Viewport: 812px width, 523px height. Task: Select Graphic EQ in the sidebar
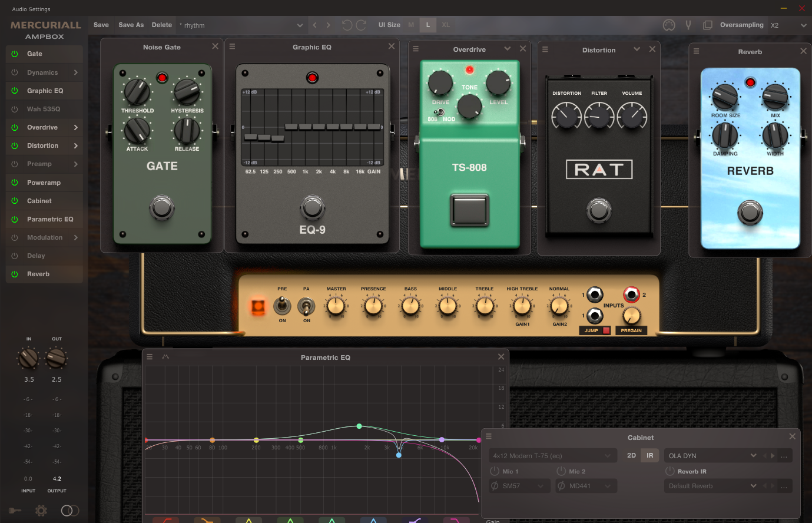(45, 91)
